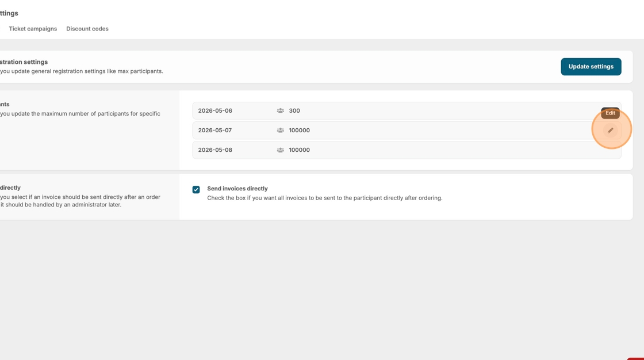Click the 'general registration settings like max participants' text
The height and width of the screenshot is (360, 644).
[97, 71]
